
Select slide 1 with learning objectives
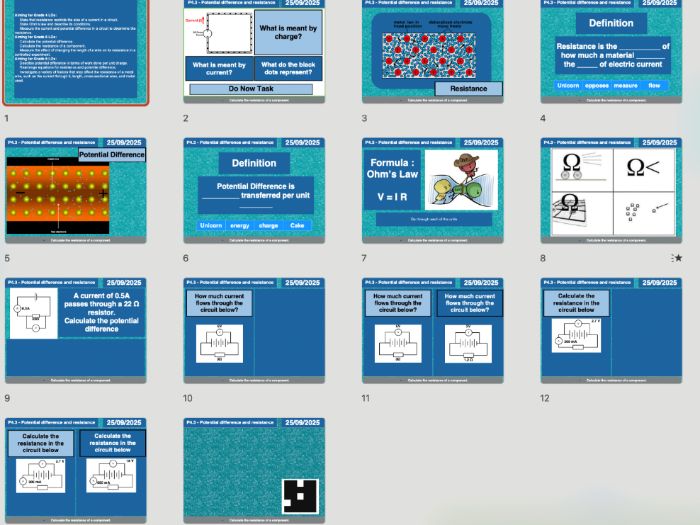(x=76, y=50)
